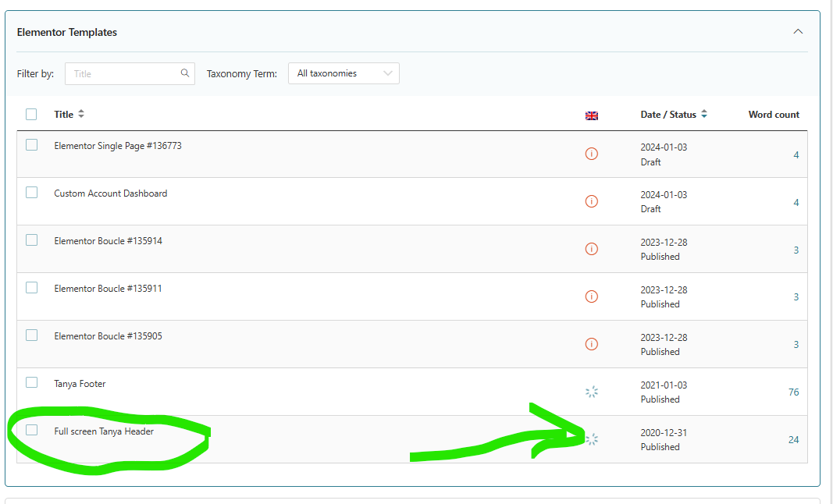Click the Elementor Boucle #135914 title
The height and width of the screenshot is (504, 833).
(108, 240)
